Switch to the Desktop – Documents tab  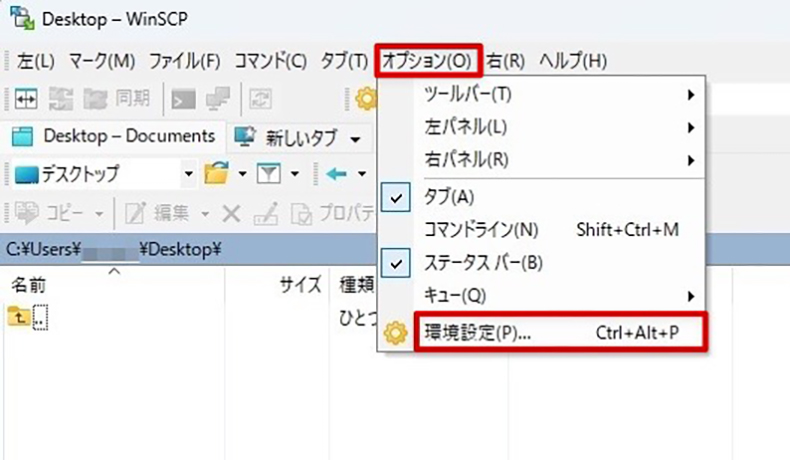[114, 136]
